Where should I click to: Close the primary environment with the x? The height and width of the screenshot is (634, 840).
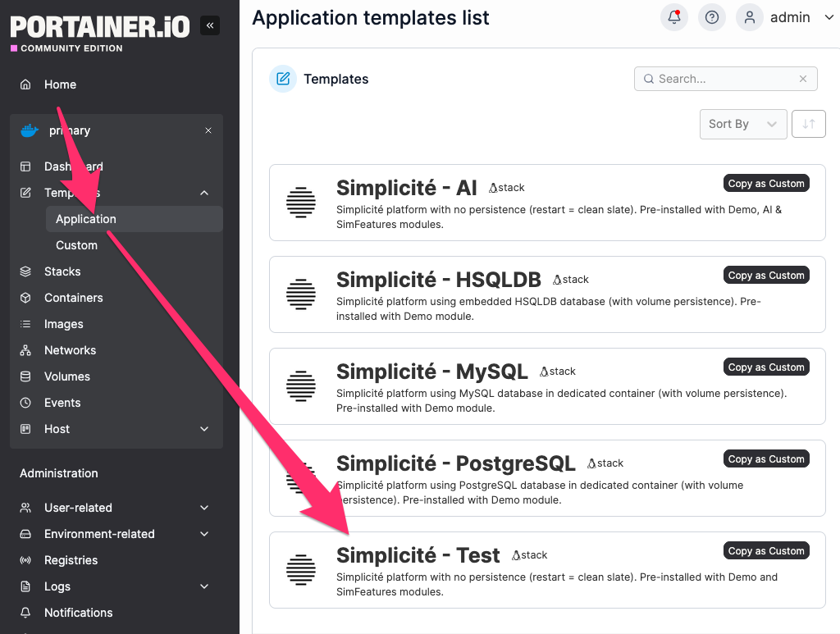[208, 130]
